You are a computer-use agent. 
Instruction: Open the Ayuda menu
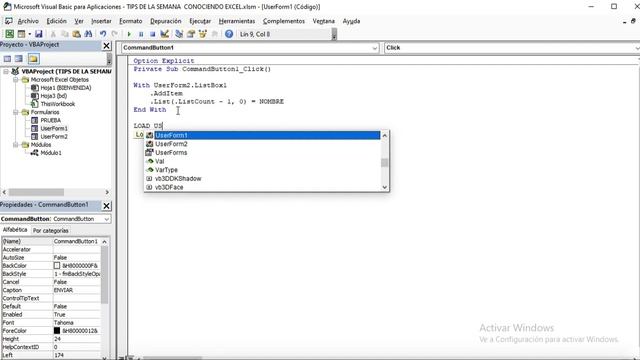[351, 21]
